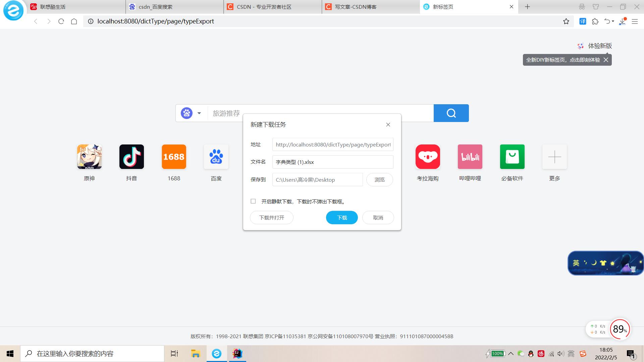The height and width of the screenshot is (362, 644).
Task: Open the browser hamburger menu
Action: pyautogui.click(x=635, y=21)
